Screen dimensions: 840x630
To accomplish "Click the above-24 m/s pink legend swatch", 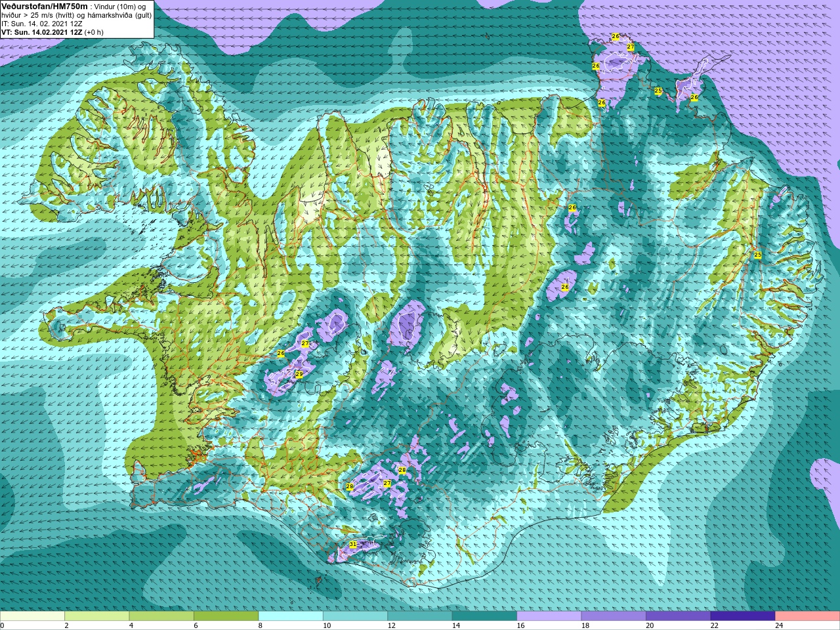I will click(808, 616).
